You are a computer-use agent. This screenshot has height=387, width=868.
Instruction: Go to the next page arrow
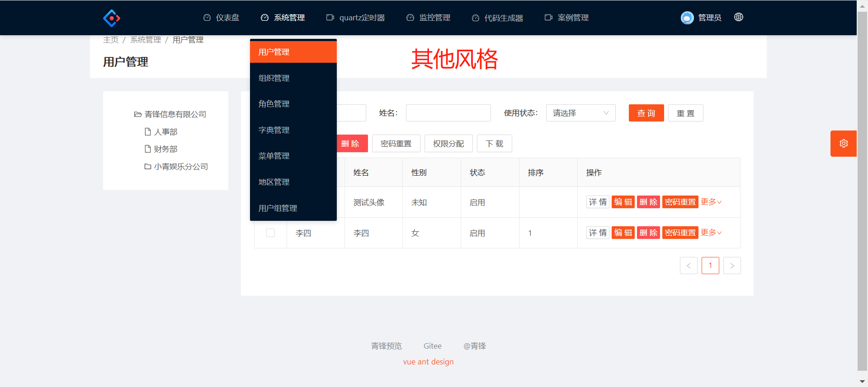click(x=732, y=266)
